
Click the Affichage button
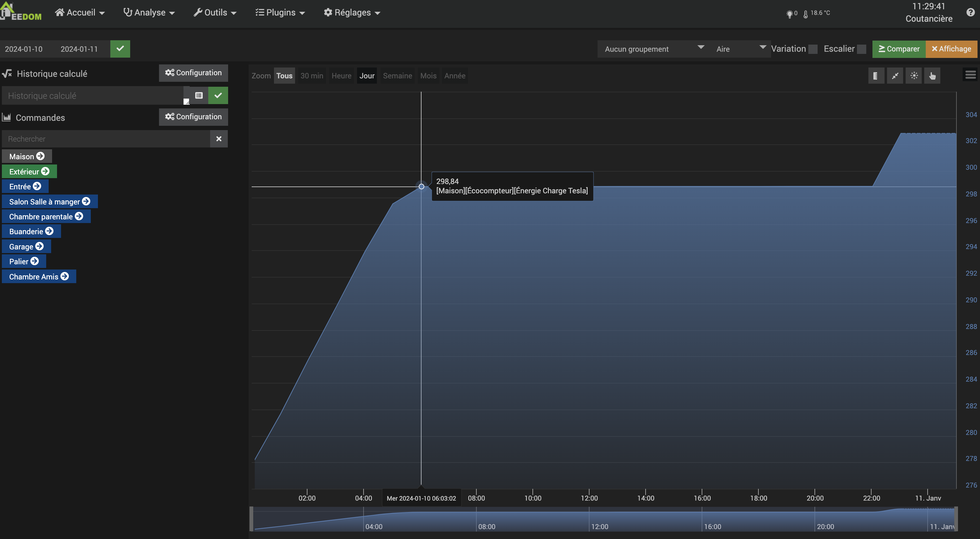coord(951,49)
